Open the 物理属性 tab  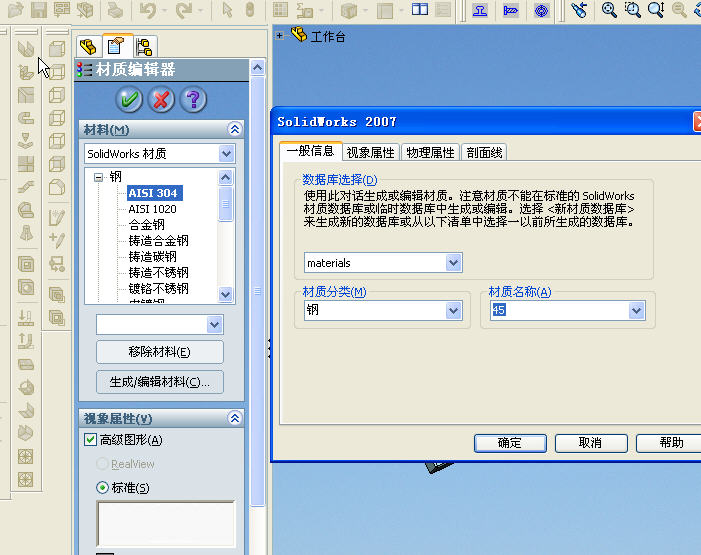(x=430, y=153)
